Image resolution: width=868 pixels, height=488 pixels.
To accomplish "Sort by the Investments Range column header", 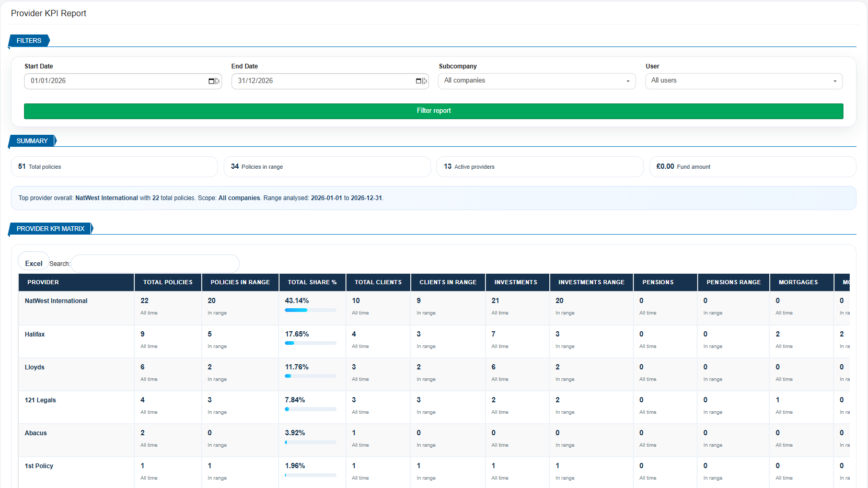I will (591, 282).
